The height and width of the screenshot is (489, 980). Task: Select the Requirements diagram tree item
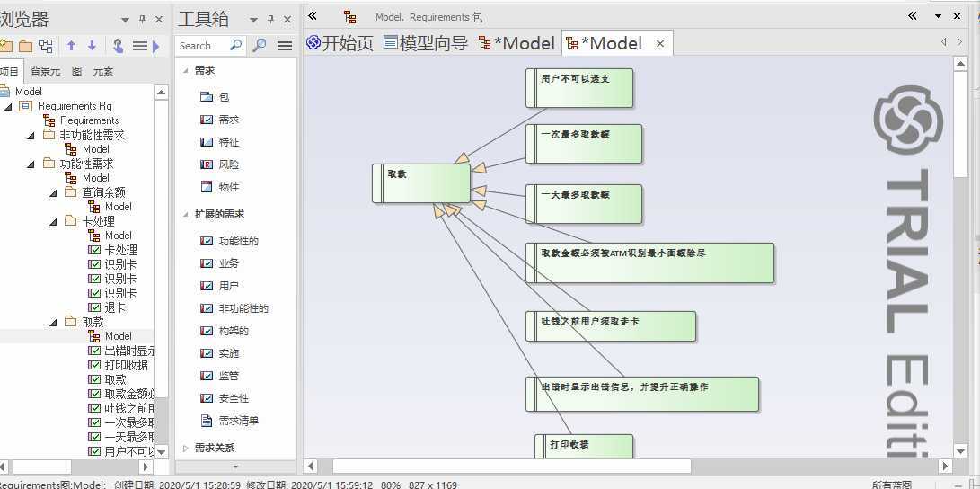click(x=81, y=120)
